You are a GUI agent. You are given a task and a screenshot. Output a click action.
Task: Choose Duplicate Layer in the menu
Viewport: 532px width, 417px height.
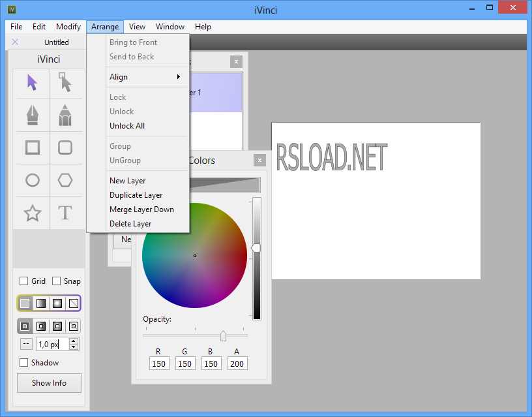[147, 195]
